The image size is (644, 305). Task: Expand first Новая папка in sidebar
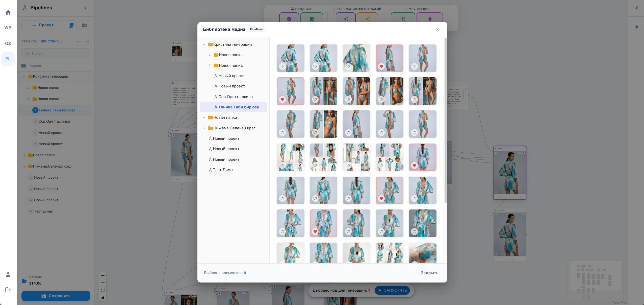(29, 88)
